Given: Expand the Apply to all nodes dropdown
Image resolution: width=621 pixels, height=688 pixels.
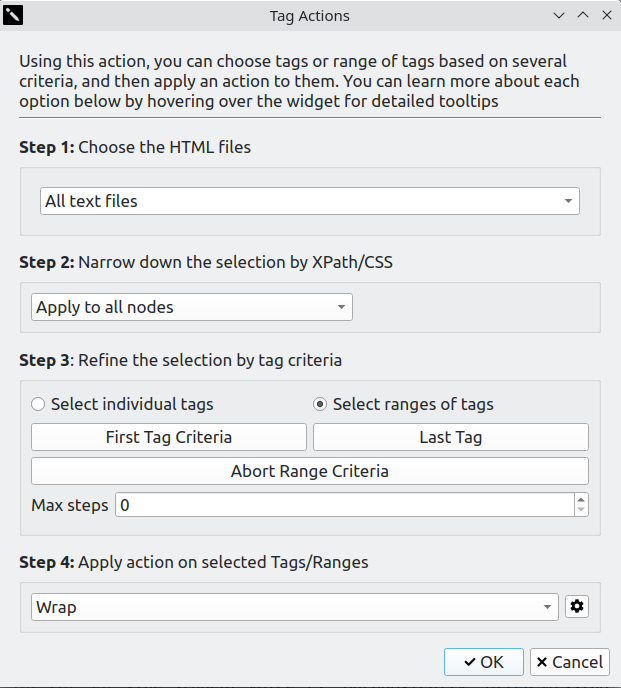Looking at the screenshot, I should tap(191, 307).
